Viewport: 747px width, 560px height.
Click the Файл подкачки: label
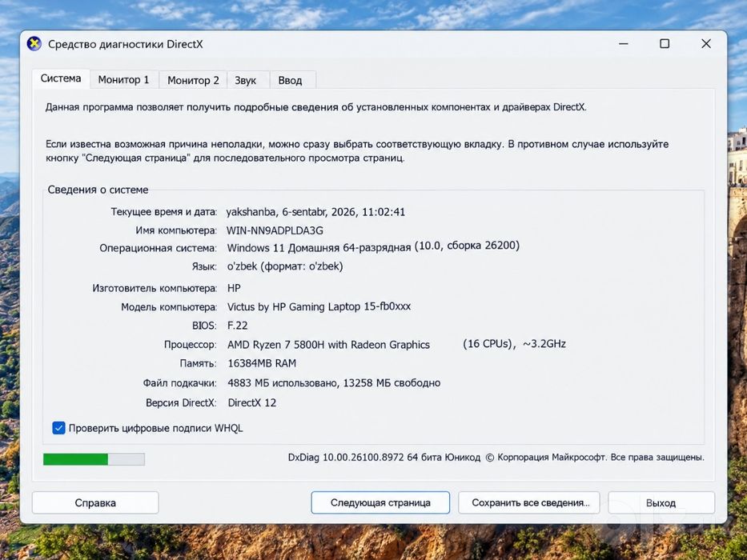[179, 383]
